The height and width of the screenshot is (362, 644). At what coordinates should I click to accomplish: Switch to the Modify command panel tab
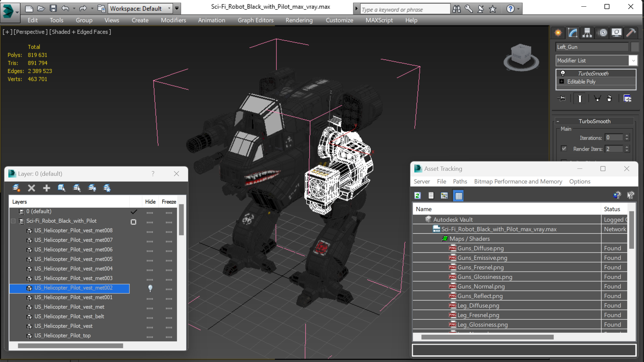573,32
